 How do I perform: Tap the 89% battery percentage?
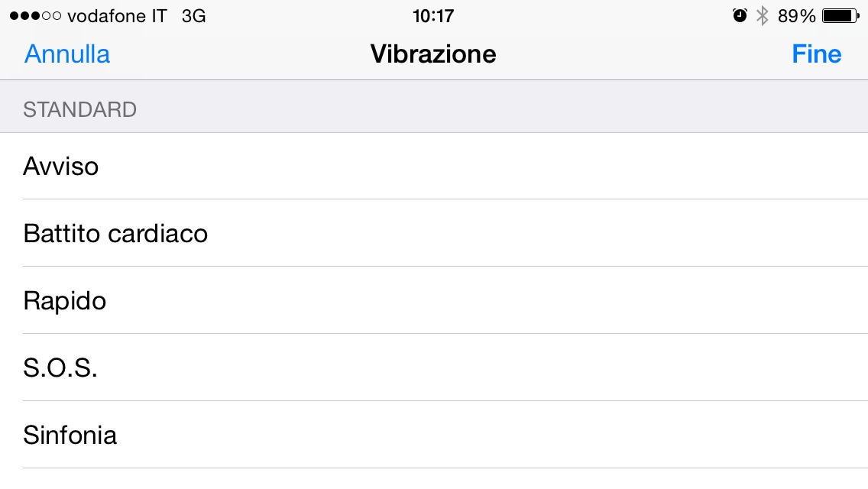797,16
